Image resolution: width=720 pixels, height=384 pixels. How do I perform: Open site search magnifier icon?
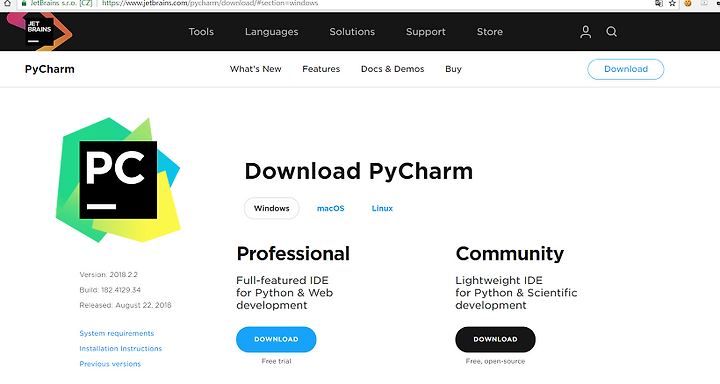click(611, 32)
